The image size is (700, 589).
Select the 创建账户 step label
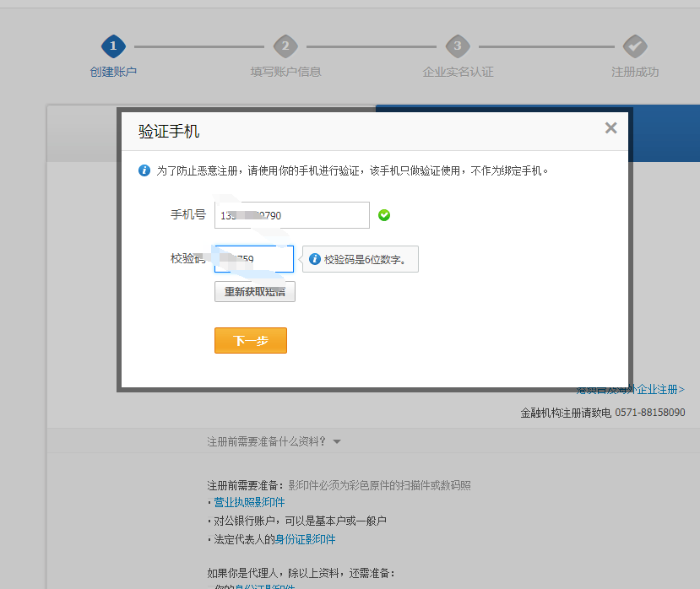(113, 72)
